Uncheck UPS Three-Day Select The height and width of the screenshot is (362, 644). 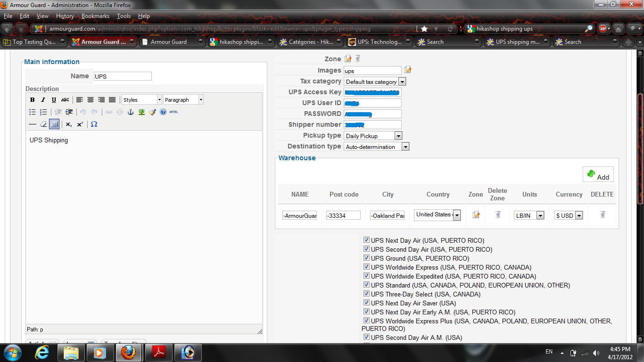(366, 294)
